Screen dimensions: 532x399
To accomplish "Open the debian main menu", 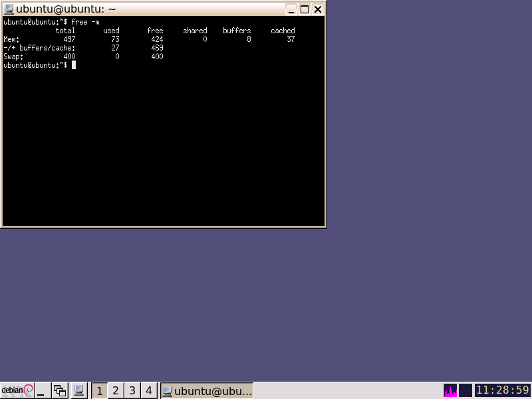I will 17,390.
